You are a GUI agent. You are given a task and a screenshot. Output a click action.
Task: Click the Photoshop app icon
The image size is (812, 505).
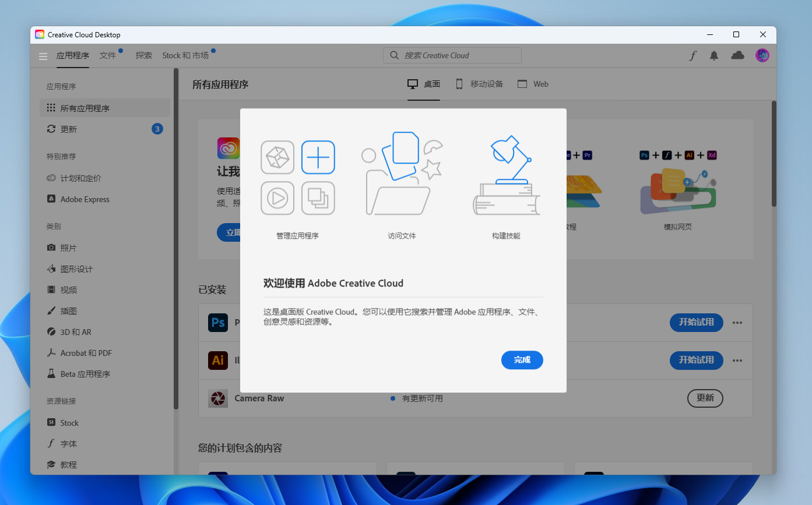pos(218,323)
